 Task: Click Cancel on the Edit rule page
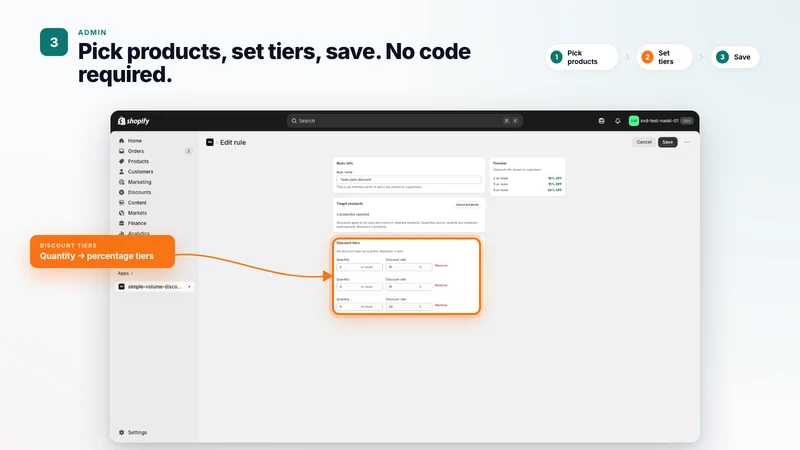[x=644, y=142]
